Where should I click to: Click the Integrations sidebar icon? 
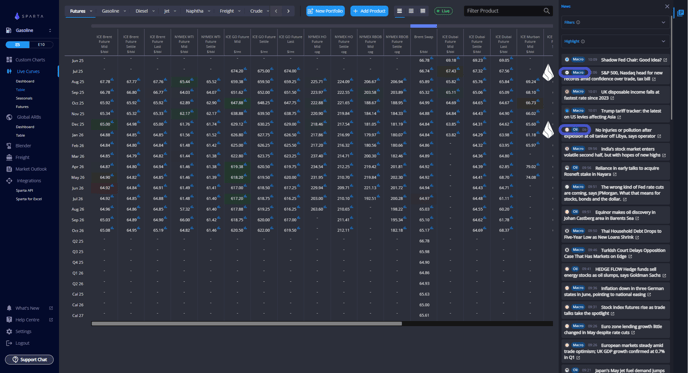[x=9, y=180]
